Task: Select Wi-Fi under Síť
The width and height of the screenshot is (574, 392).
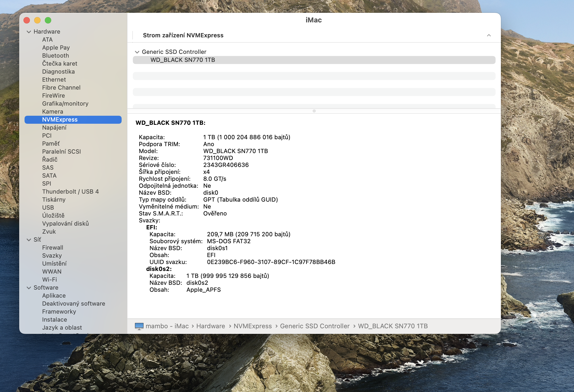Action: 50,280
